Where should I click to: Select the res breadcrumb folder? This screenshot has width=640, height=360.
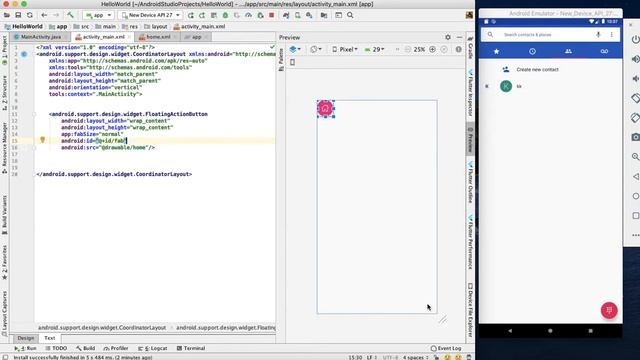[x=130, y=27]
